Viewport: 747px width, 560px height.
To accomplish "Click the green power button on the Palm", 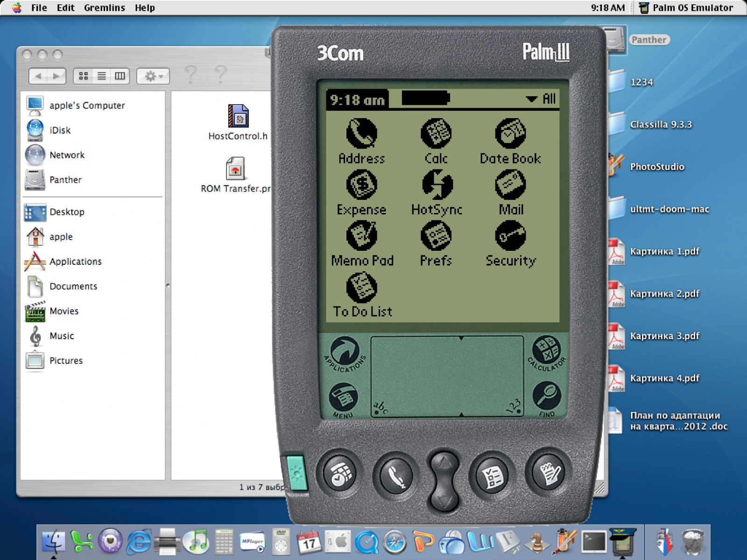I will click(x=296, y=473).
